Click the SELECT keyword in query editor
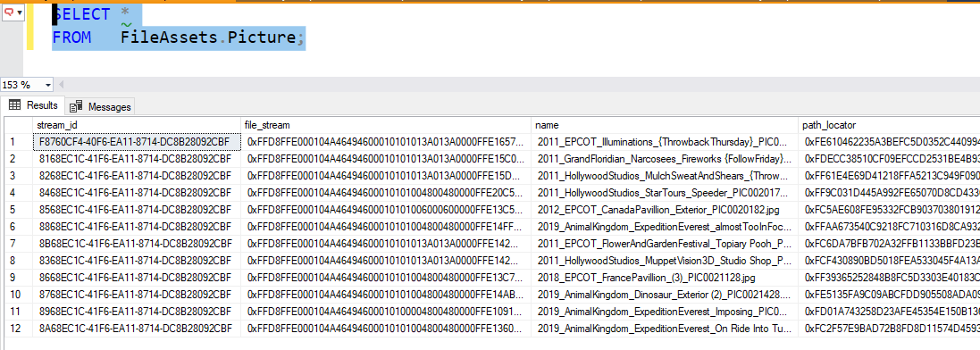Screen dimensions: 980x350 click(x=81, y=13)
